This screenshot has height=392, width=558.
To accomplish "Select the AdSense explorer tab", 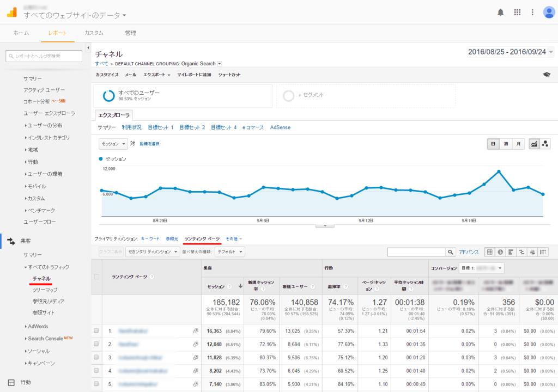I will point(280,127).
